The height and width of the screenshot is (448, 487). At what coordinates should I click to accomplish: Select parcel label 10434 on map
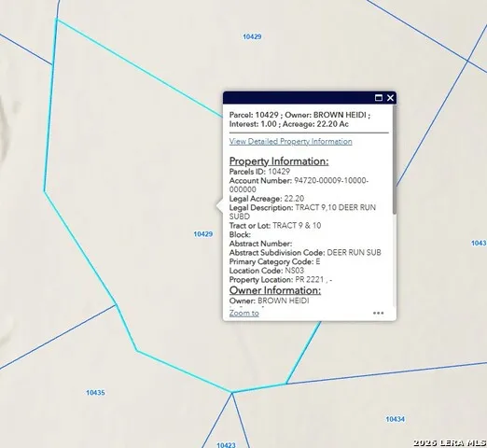[395, 419]
